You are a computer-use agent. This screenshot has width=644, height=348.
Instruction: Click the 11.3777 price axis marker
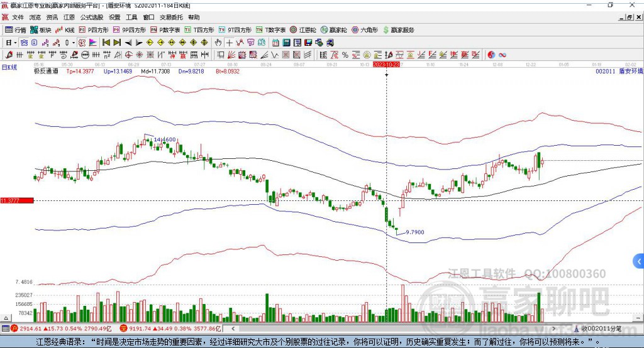pyautogui.click(x=17, y=200)
